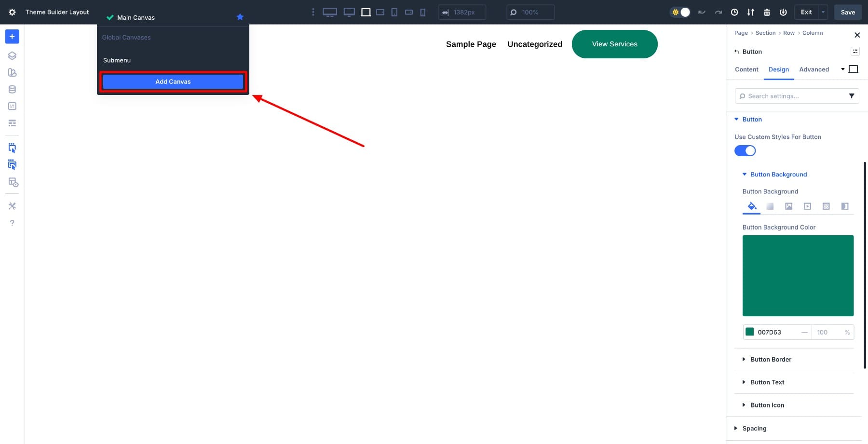Disable Use Custom Styles For Button
The height and width of the screenshot is (444, 868).
click(745, 150)
